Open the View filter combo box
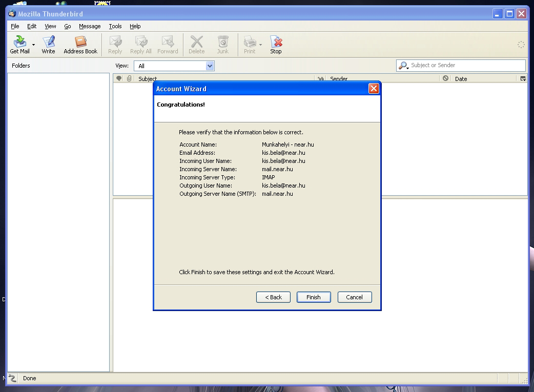Image resolution: width=534 pixels, height=392 pixels. [174, 66]
